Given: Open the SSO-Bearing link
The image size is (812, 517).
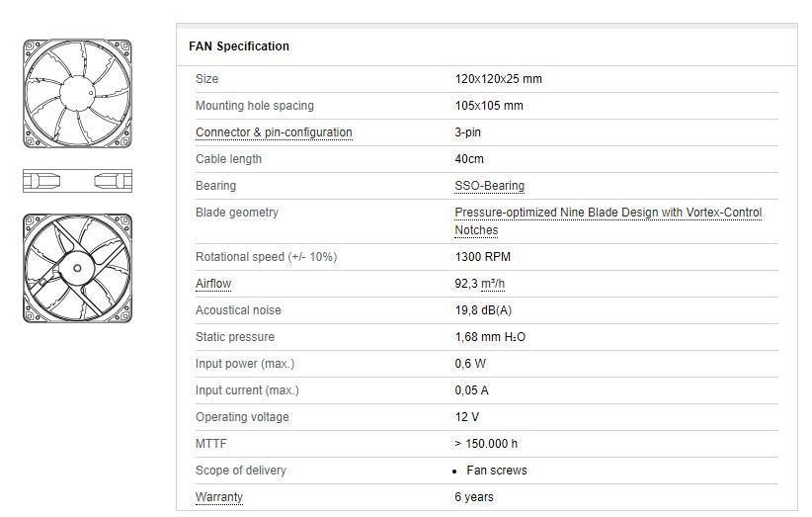Looking at the screenshot, I should [489, 186].
